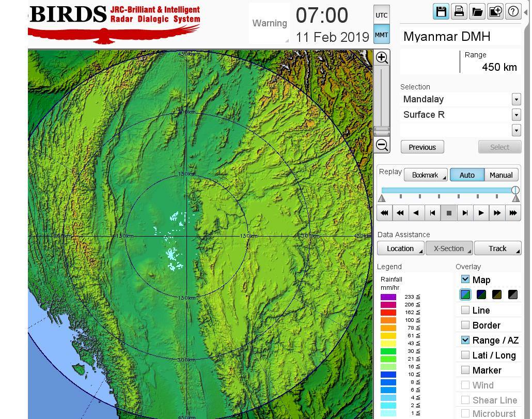532x419 pixels.
Task: Click the replay stop button
Action: 449,212
